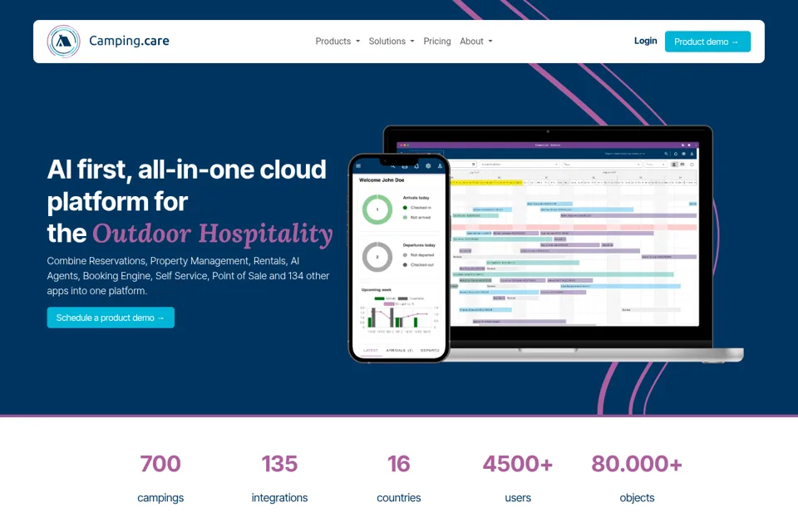
Task: Expand the Solutions dropdown menu
Action: click(x=392, y=42)
